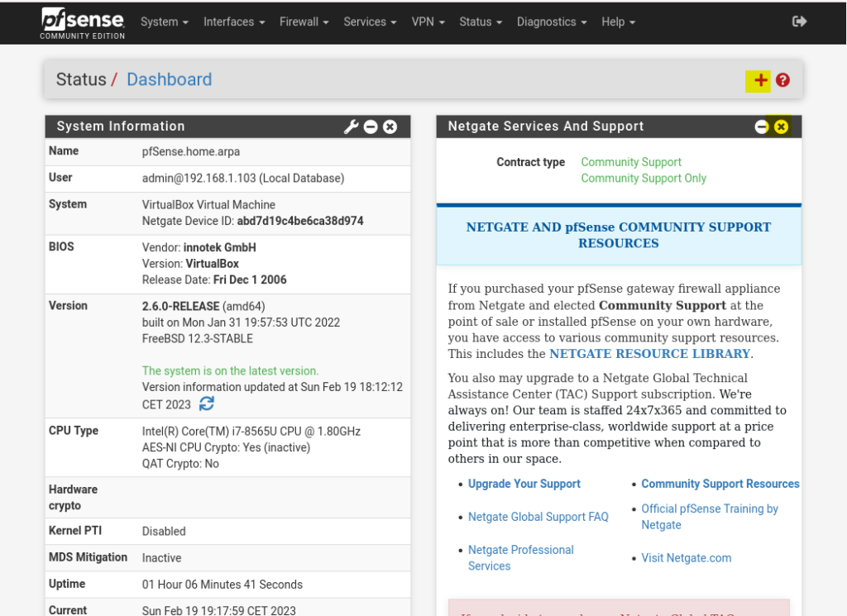Click the pfSense Community Edition logo
Viewport: 847px width, 616px height.
tap(83, 23)
